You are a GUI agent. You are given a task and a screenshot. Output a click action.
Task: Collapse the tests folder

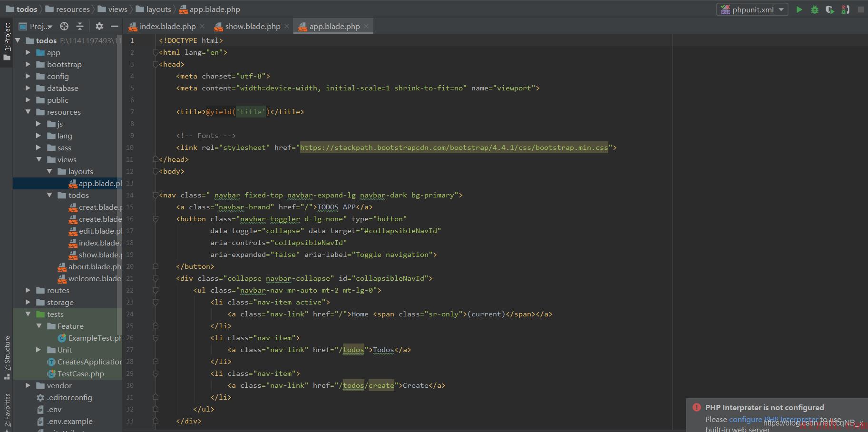[x=28, y=314]
